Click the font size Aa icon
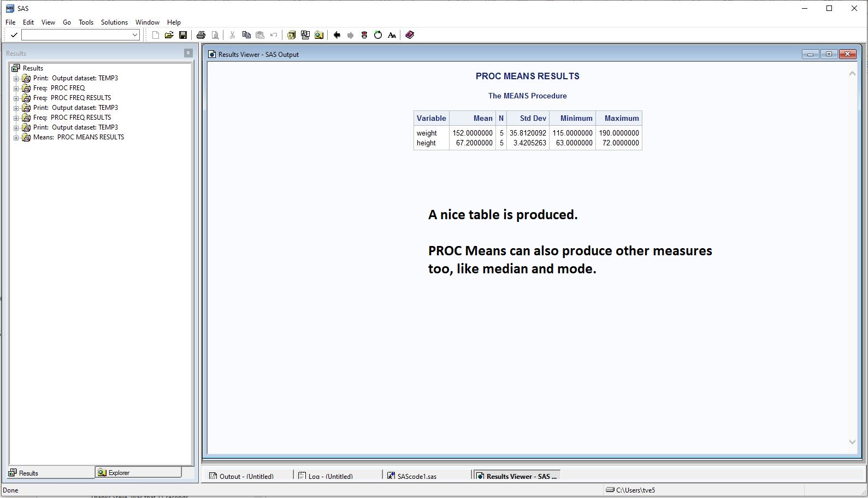Viewport: 868px width, 498px height. [x=392, y=35]
